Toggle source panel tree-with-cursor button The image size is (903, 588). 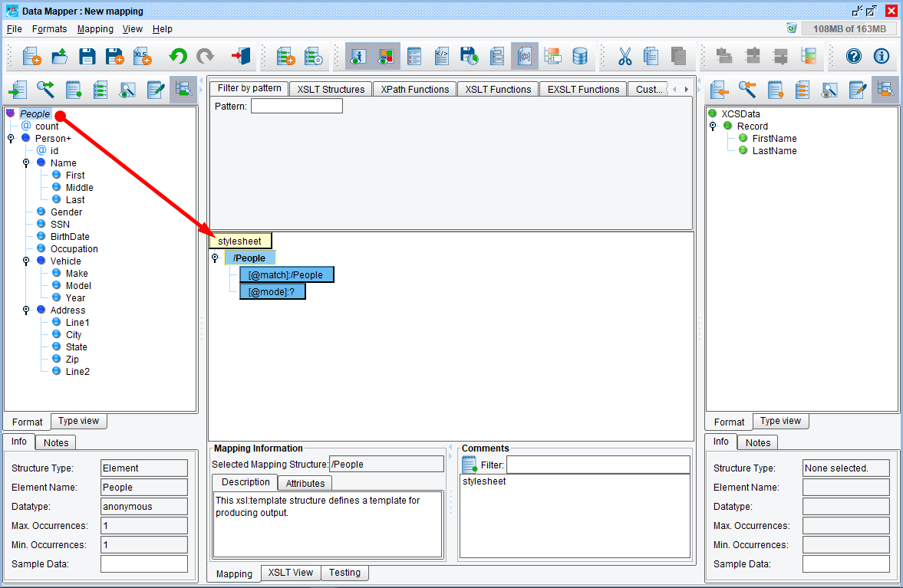[x=183, y=90]
